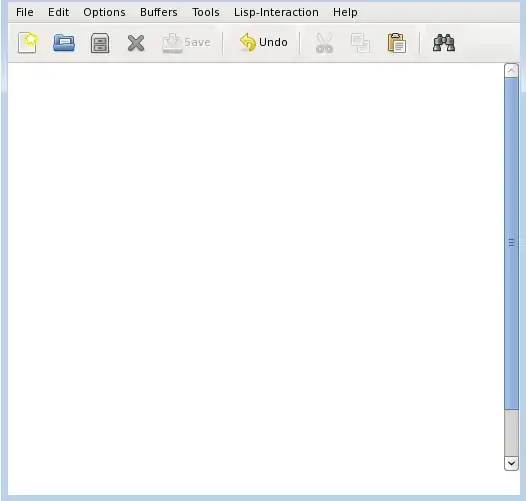Image resolution: width=526 pixels, height=501 pixels.
Task: Paste with the clipboard icon
Action: 397,43
